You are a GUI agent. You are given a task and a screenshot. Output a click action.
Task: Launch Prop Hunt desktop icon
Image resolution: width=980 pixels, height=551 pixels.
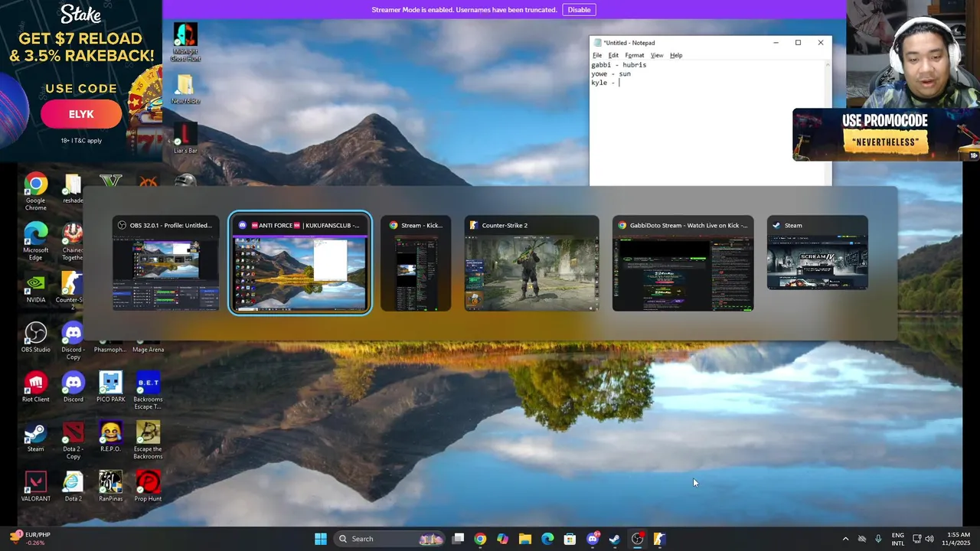coord(148,487)
